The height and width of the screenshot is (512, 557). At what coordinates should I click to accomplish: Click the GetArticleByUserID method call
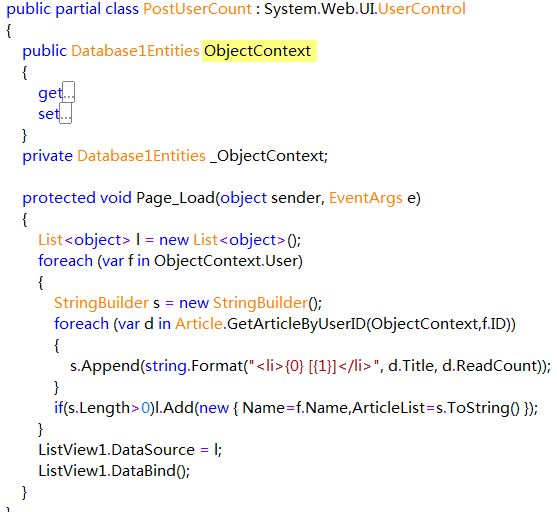(x=296, y=324)
